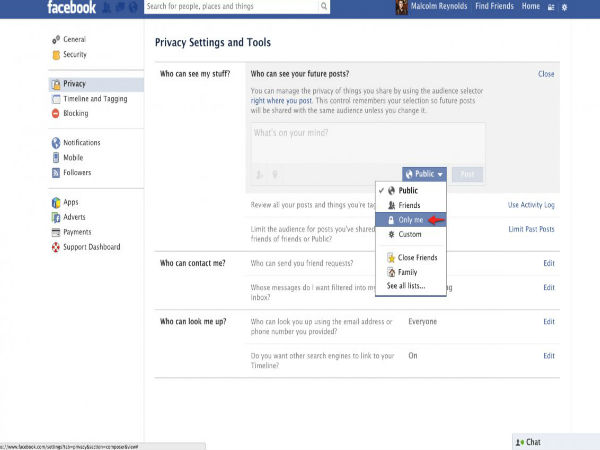The image size is (600, 450).
Task: Click the Timeline and Tagging icon
Action: tap(56, 99)
